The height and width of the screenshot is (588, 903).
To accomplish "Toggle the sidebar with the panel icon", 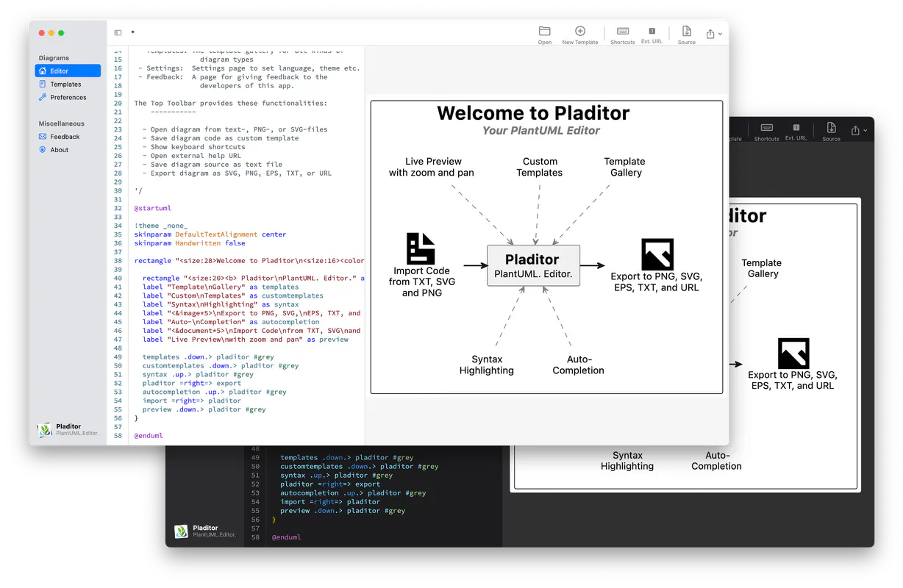I will pos(118,33).
